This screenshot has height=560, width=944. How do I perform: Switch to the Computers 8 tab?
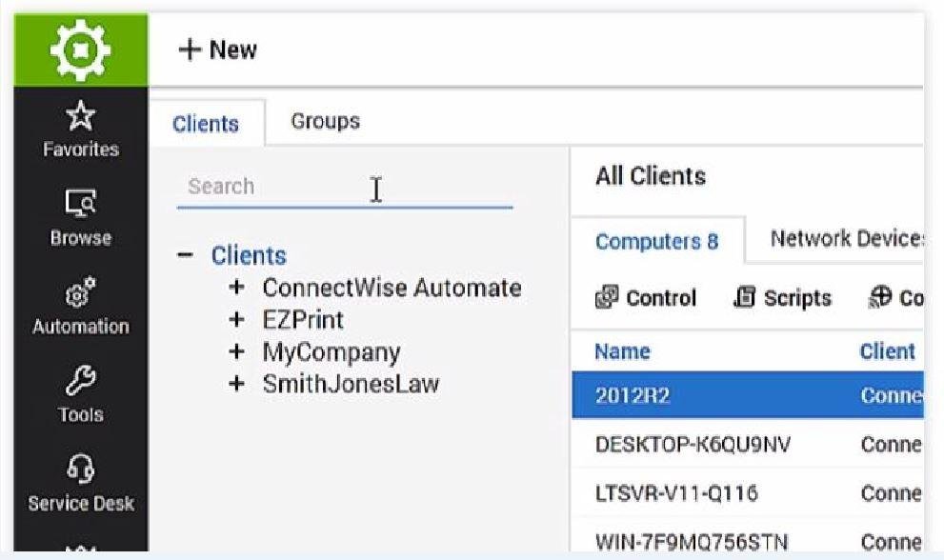[656, 243]
